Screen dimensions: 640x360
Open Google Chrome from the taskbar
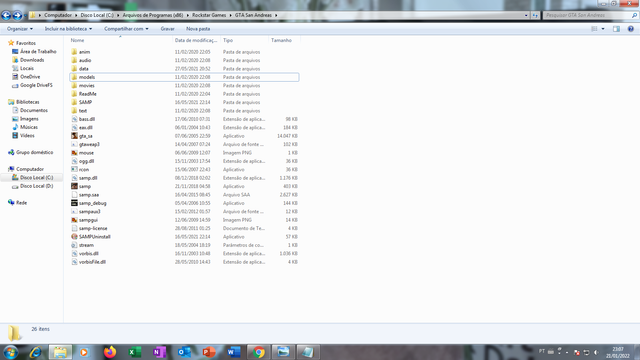click(x=258, y=352)
